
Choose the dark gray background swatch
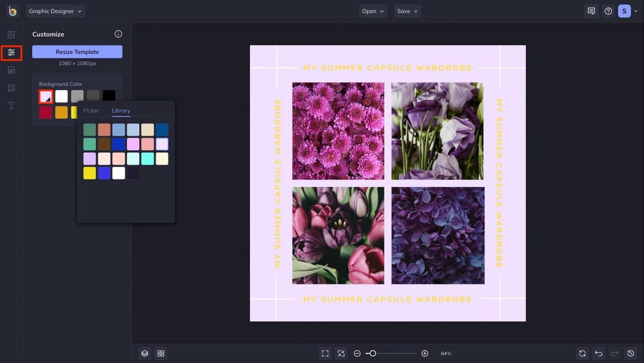[x=93, y=96]
